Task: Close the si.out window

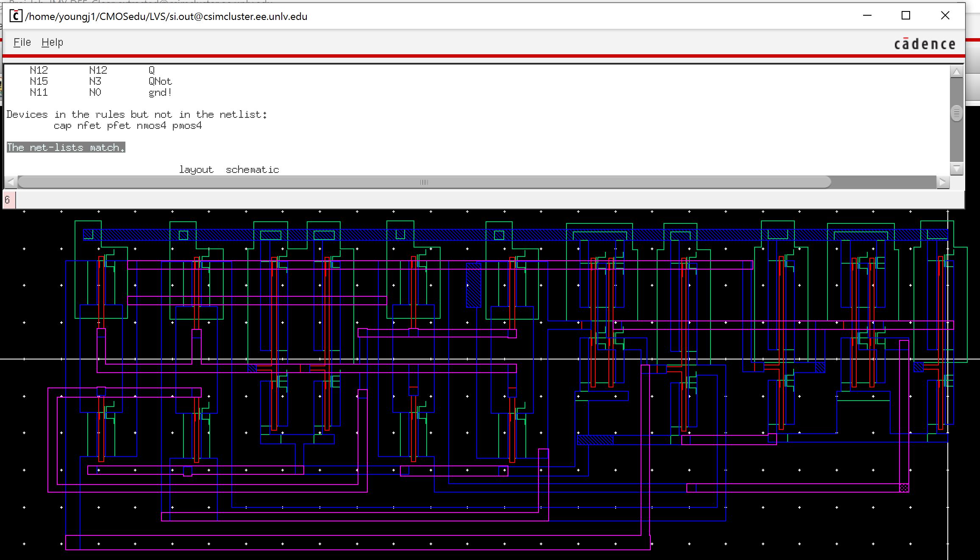Action: [945, 16]
